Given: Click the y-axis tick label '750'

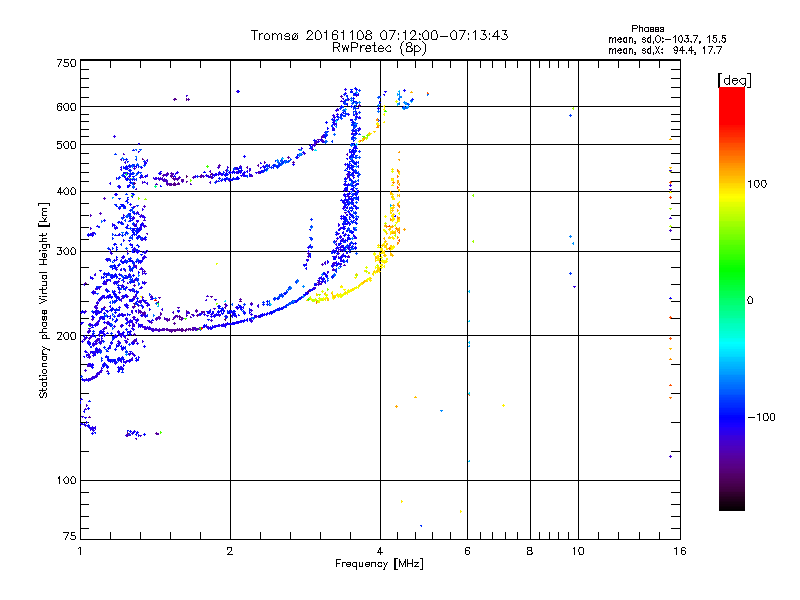Looking at the screenshot, I should pos(66,63).
